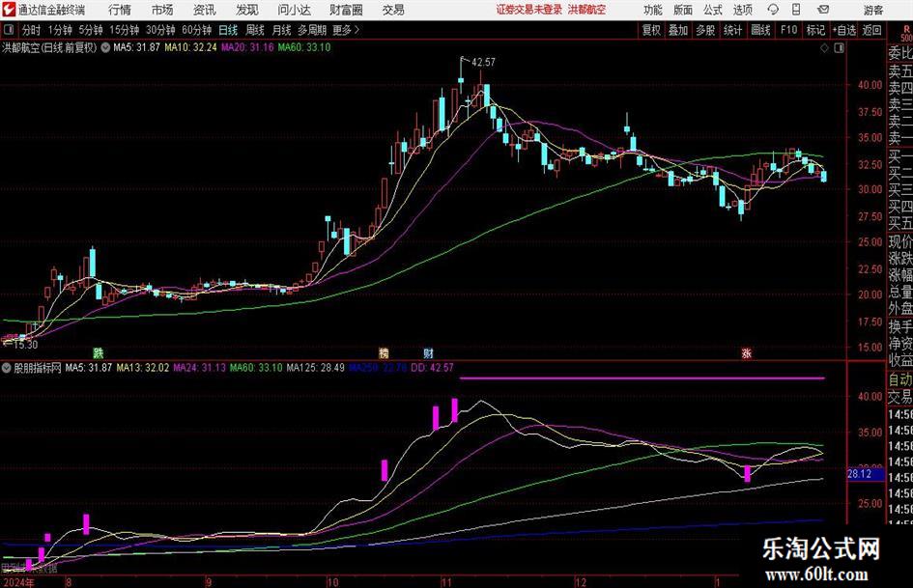Click the 复权 toolbar button
The image size is (913, 588).
tap(651, 30)
